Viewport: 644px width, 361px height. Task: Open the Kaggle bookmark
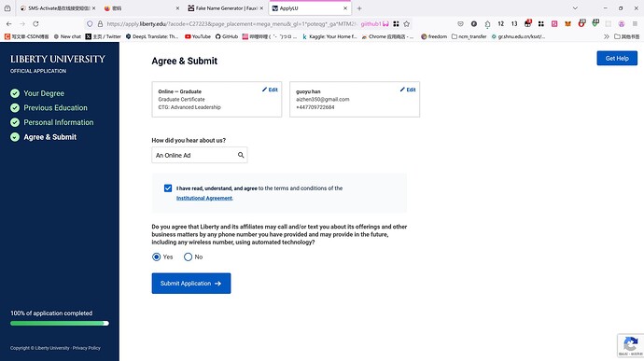(x=329, y=36)
